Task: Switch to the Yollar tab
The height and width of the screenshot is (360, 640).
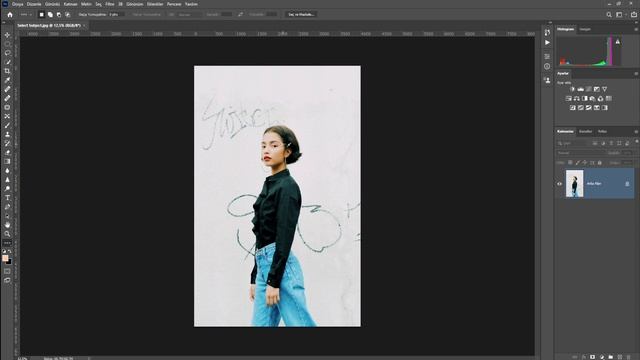Action: click(602, 131)
